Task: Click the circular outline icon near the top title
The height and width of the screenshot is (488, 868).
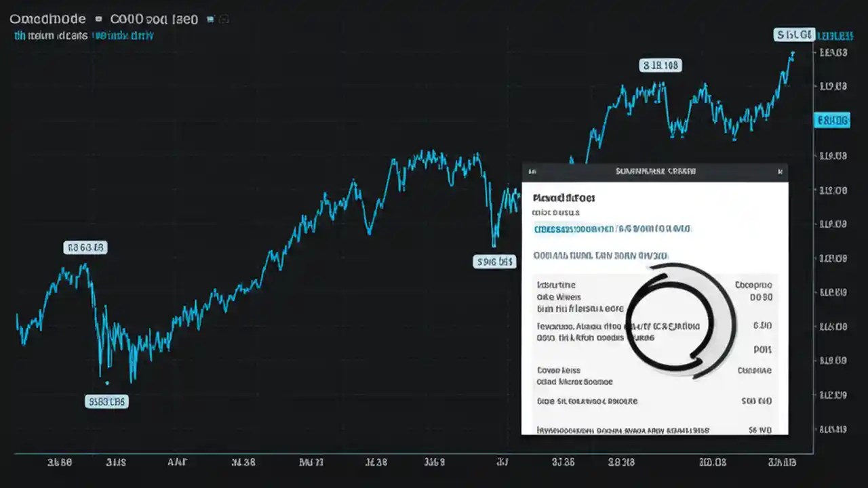Action: [x=224, y=19]
